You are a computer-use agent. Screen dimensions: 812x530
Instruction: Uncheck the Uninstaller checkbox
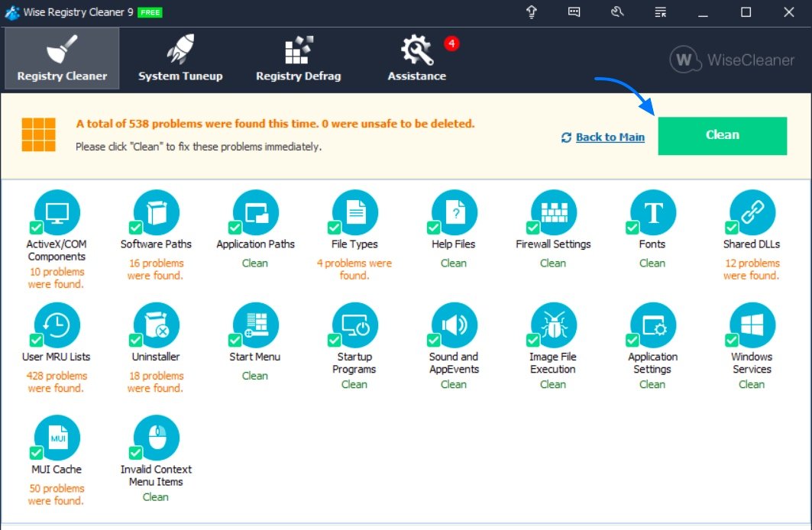(136, 340)
